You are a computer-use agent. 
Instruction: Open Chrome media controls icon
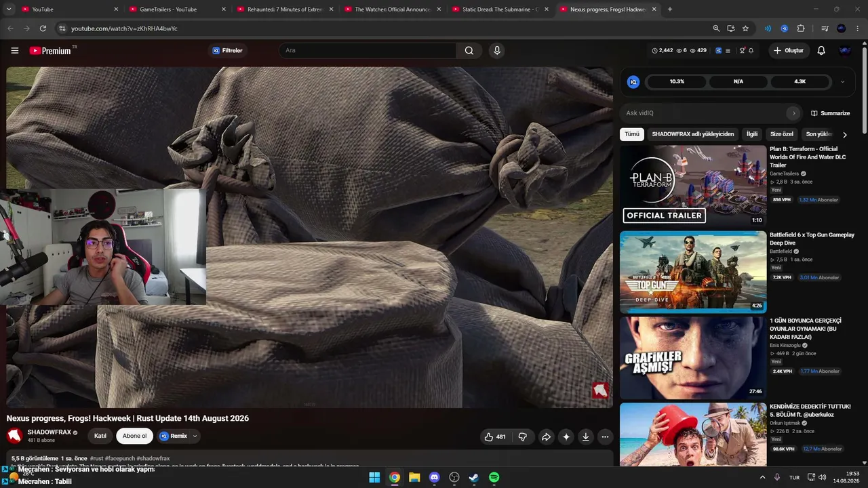[825, 28]
